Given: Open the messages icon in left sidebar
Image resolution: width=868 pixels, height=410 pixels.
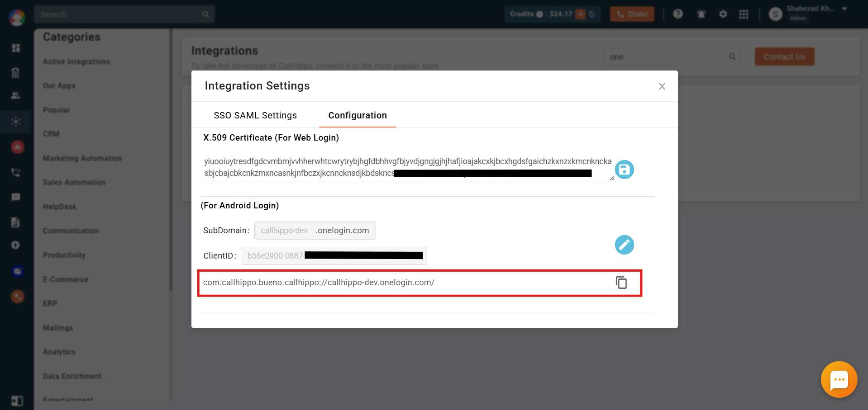Looking at the screenshot, I should pyautogui.click(x=16, y=197).
